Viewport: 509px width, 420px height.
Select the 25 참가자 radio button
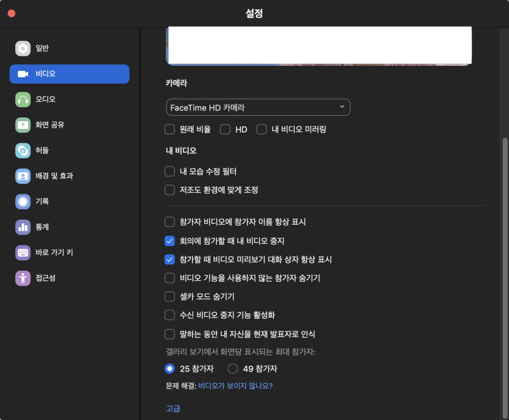coord(170,369)
